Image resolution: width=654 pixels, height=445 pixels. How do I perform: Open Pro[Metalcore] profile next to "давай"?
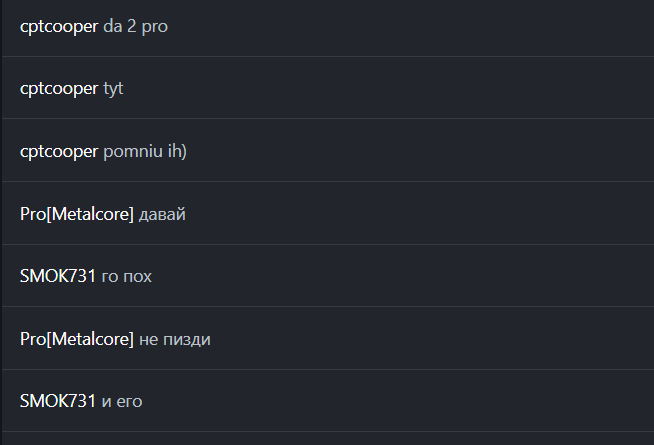coord(76,215)
